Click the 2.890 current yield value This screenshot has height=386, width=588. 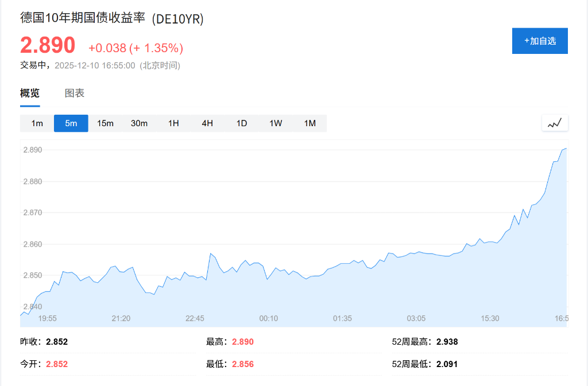pos(48,45)
